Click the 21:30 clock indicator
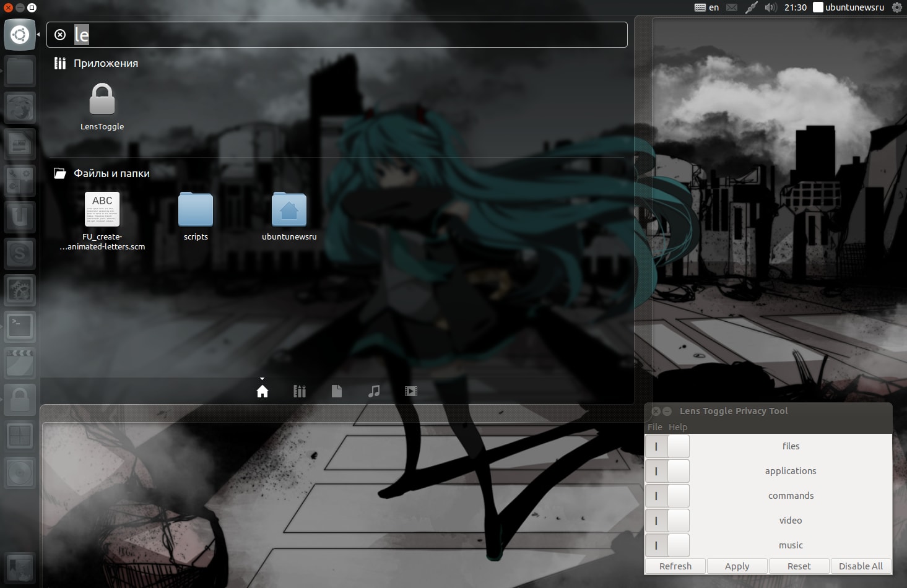 pyautogui.click(x=796, y=7)
